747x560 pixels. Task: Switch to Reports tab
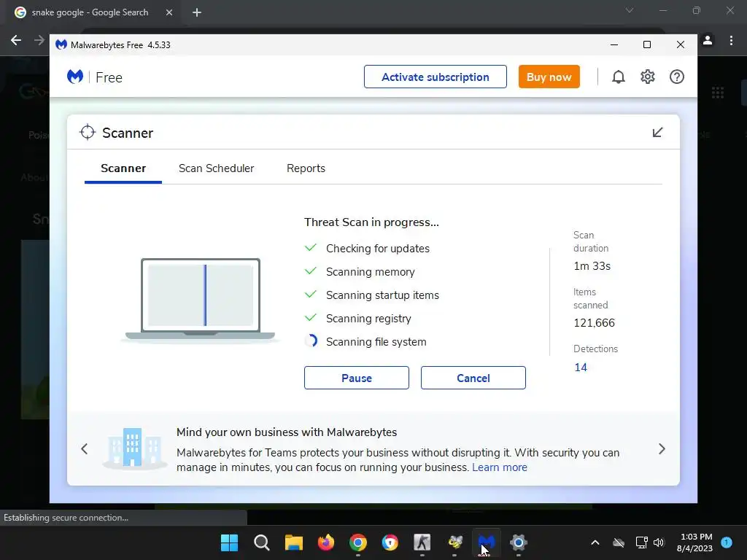pos(306,168)
